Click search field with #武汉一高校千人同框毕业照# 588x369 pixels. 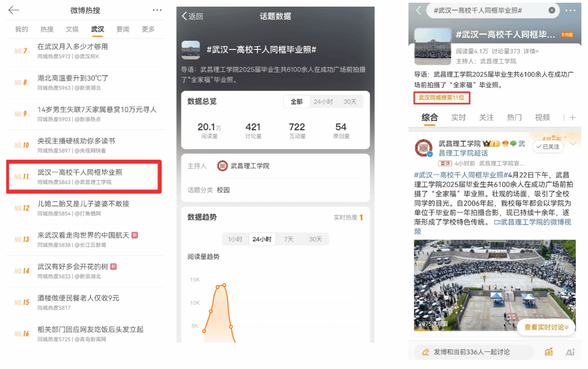pos(493,10)
